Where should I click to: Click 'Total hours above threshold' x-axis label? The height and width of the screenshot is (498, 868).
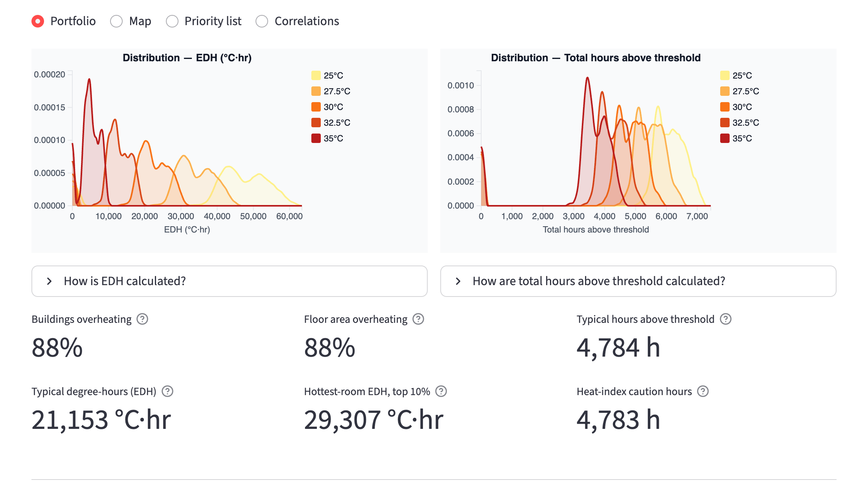click(596, 229)
